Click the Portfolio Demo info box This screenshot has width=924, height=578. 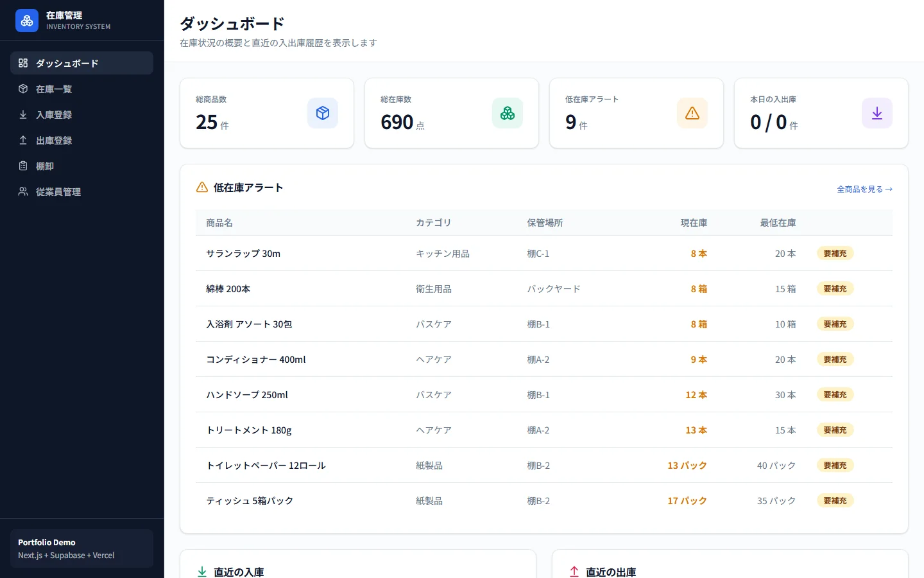(x=82, y=548)
